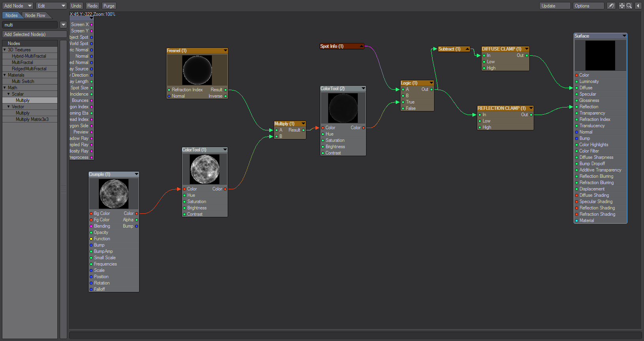
Task: Click the magnifier zoom icon
Action: [629, 6]
